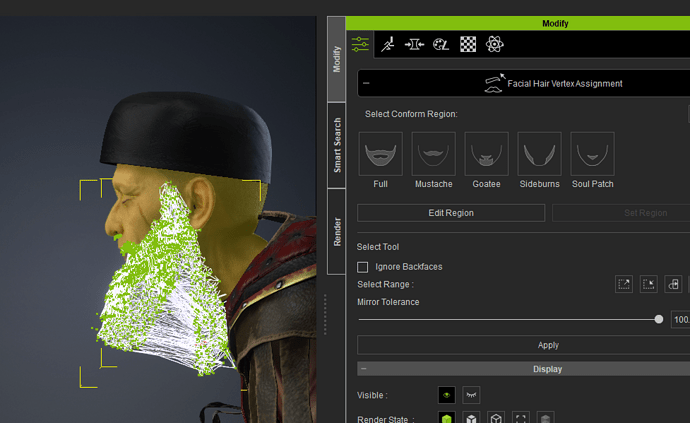Choose the wireframe cube render state
This screenshot has width=690, height=423.
pos(496,419)
